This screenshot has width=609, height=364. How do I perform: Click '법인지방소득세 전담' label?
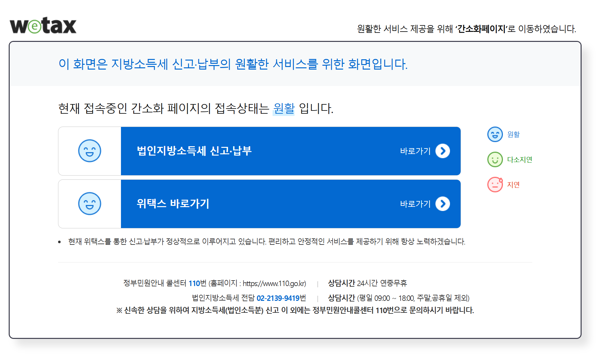[223, 298]
